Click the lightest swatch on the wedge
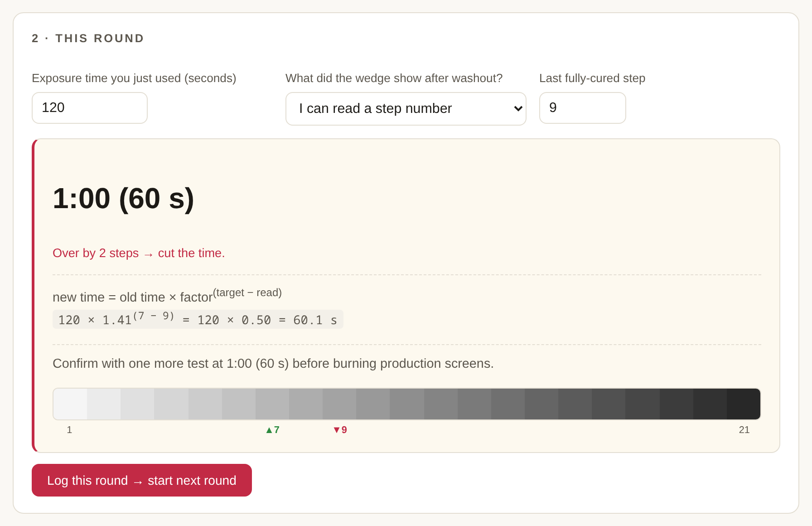Viewport: 812px width, 526px height. [70, 404]
